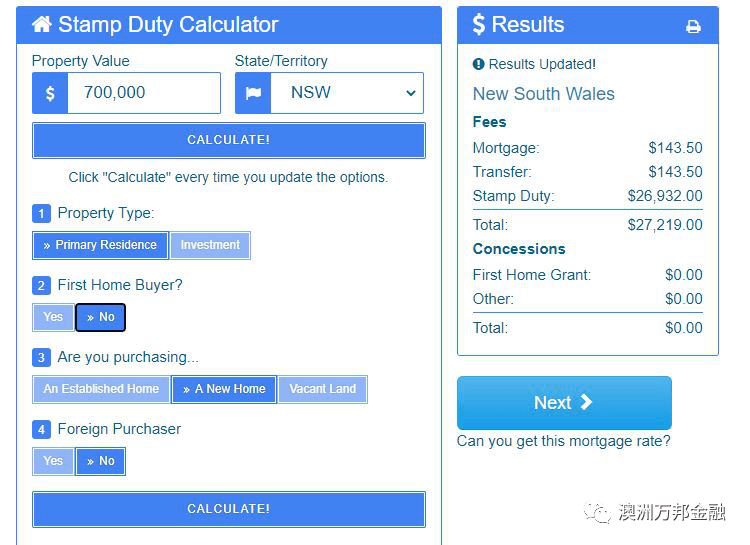Image resolution: width=750 pixels, height=545 pixels.
Task: Click the arrow icon on Next button
Action: [x=586, y=402]
